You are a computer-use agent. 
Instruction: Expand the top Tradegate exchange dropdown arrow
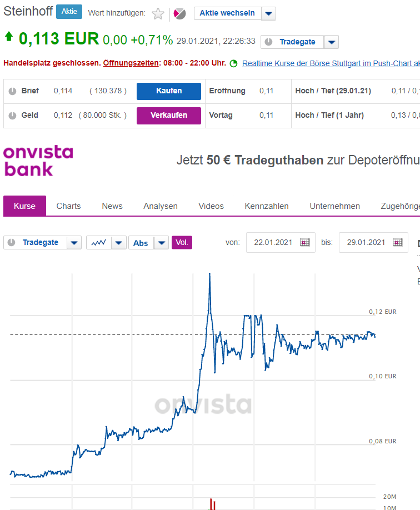click(331, 42)
